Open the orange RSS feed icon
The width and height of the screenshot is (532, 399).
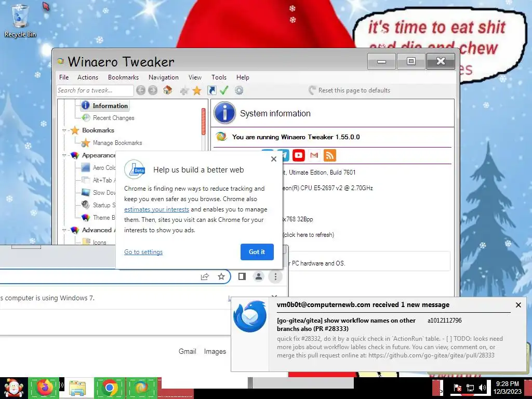click(330, 155)
